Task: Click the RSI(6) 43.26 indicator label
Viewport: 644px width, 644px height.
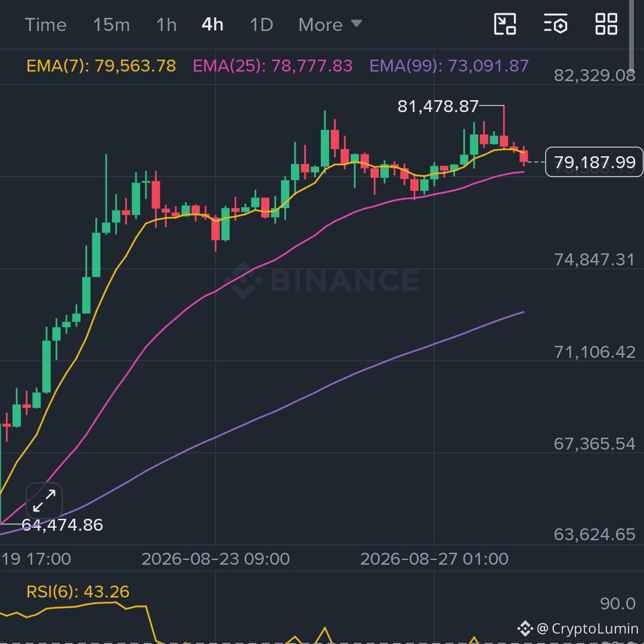Action: click(x=78, y=592)
